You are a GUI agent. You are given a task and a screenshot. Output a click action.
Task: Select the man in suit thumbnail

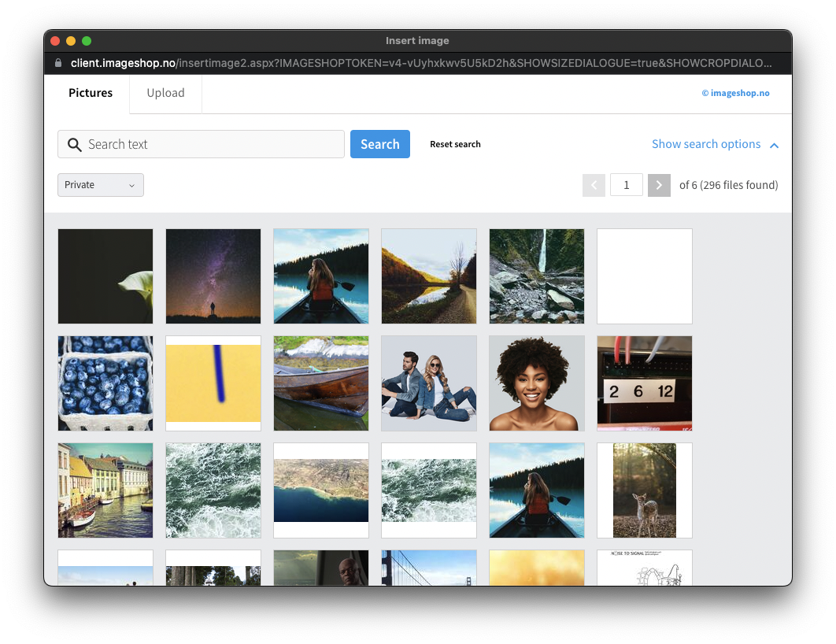coord(321,568)
